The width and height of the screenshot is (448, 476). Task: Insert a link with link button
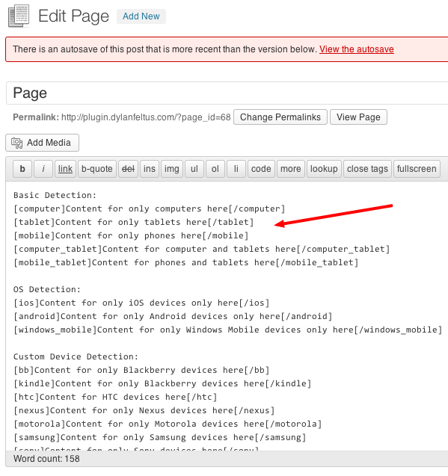click(65, 169)
